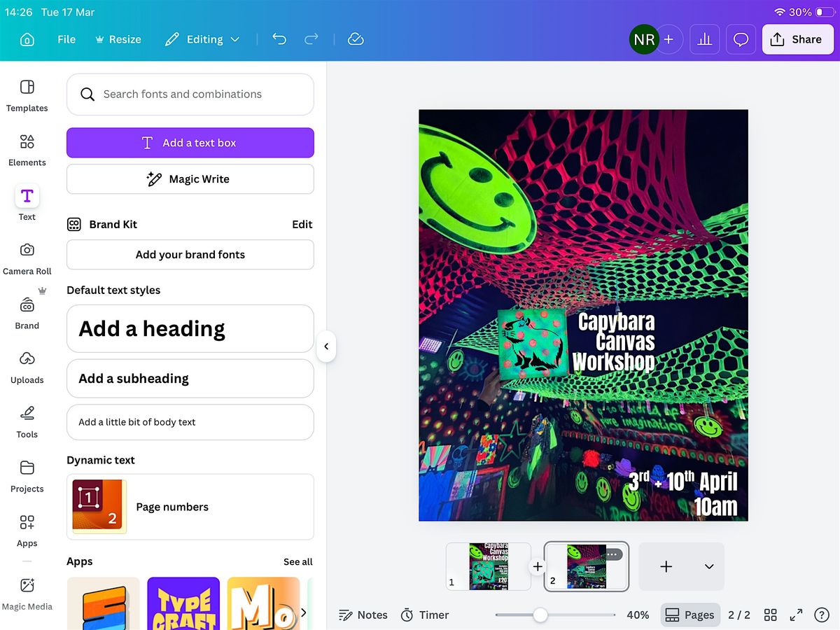Open the File menu

pyautogui.click(x=66, y=40)
